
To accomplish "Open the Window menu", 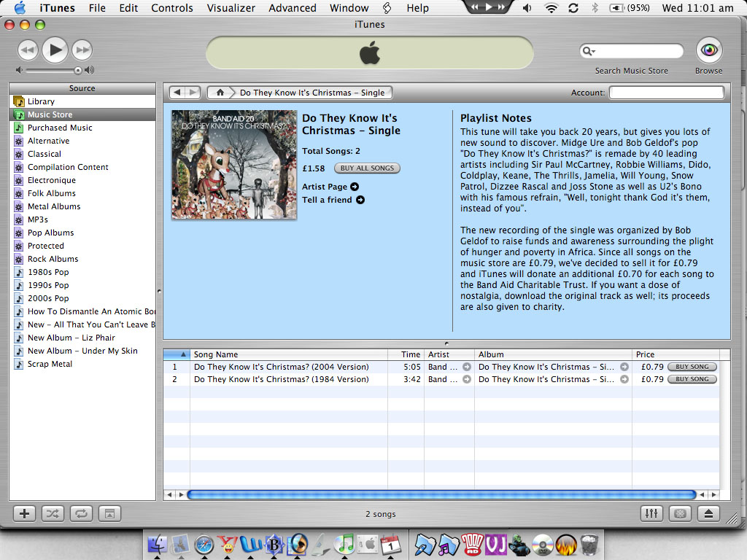I will [349, 8].
